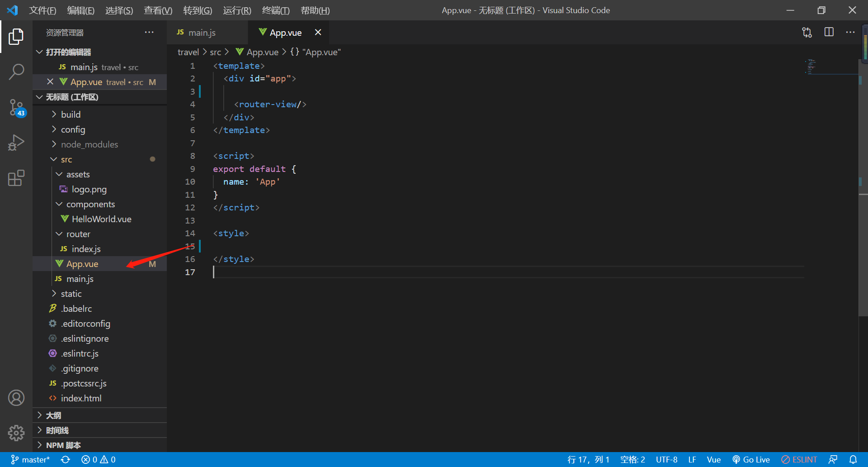Open the 运行(R) menu
This screenshot has width=868, height=467.
[x=237, y=10]
